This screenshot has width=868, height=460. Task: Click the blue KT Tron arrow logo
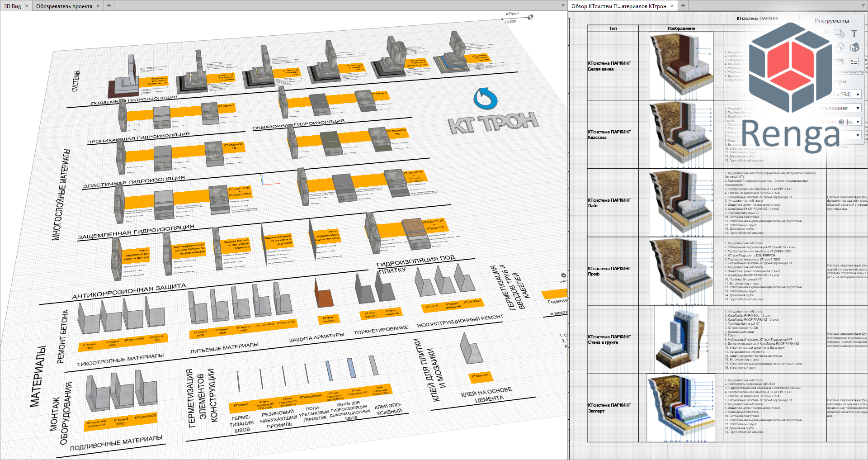click(486, 98)
